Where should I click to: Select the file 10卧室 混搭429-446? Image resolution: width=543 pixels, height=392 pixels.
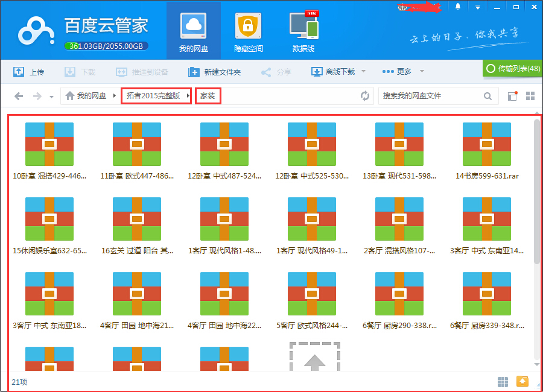point(49,151)
